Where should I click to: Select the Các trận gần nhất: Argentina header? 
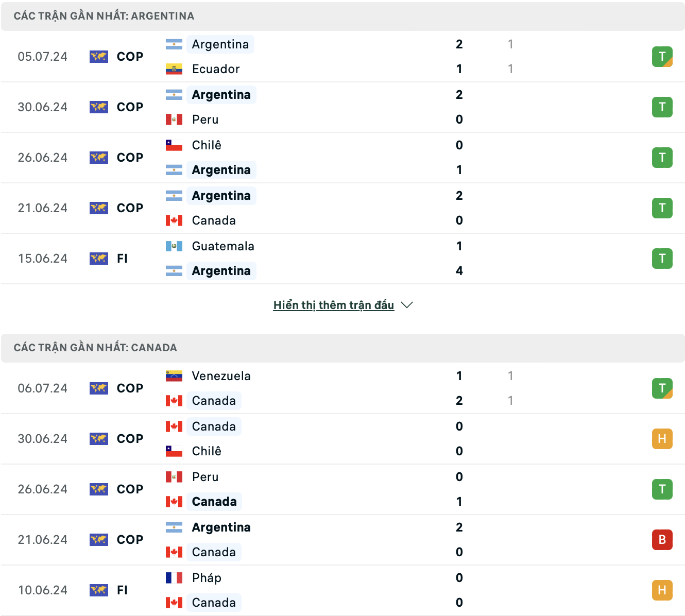click(104, 16)
